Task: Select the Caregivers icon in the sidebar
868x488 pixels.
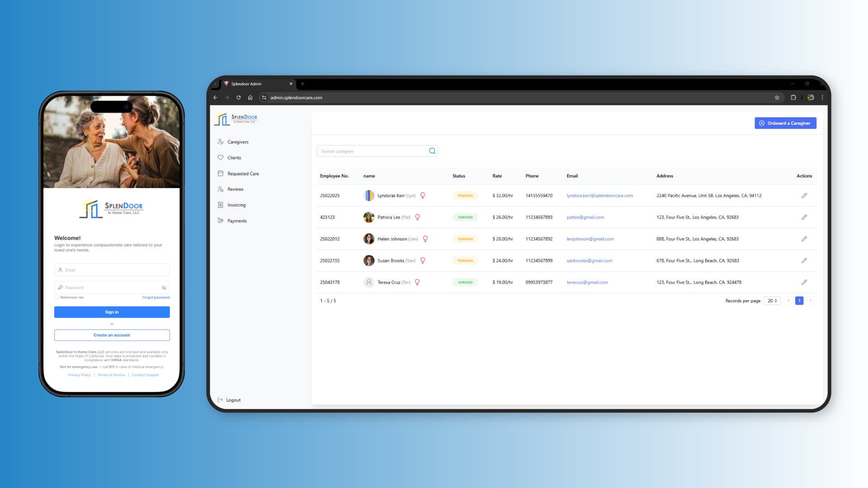Action: 220,141
